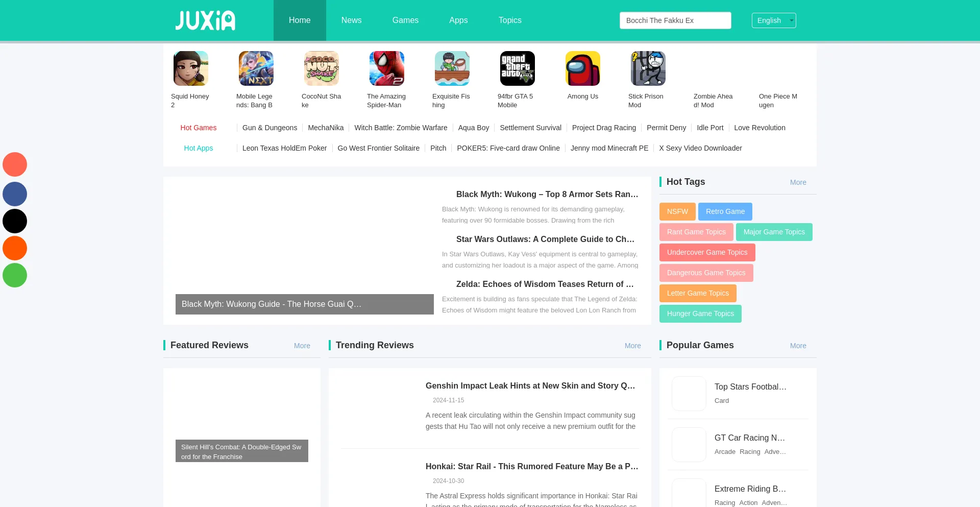Open Black Myth: Wukong Horse Guai banner
This screenshot has width=980, height=507.
pos(305,304)
